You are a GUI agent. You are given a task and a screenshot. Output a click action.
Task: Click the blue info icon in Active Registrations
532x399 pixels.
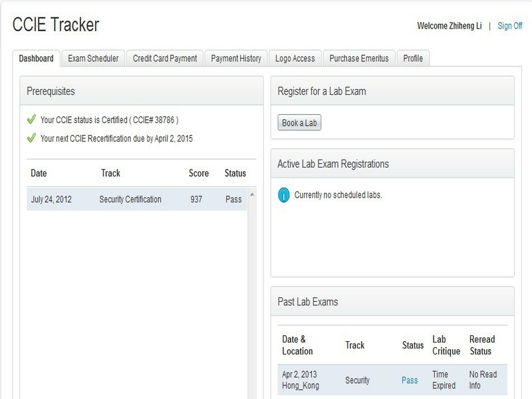click(x=283, y=196)
